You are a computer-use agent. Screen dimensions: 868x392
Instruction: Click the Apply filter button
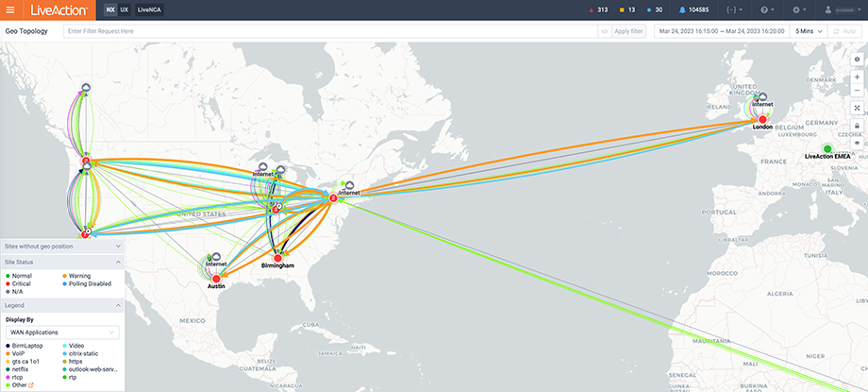tap(628, 31)
